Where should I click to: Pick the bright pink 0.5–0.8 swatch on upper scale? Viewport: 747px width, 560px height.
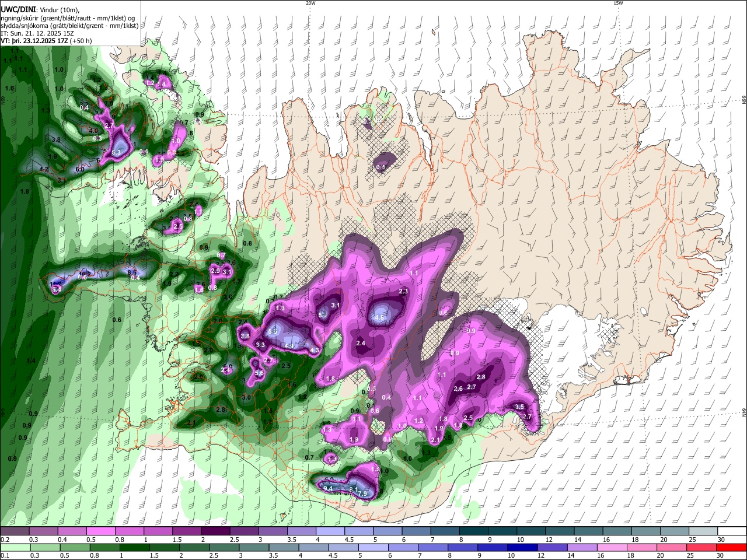coord(100,531)
